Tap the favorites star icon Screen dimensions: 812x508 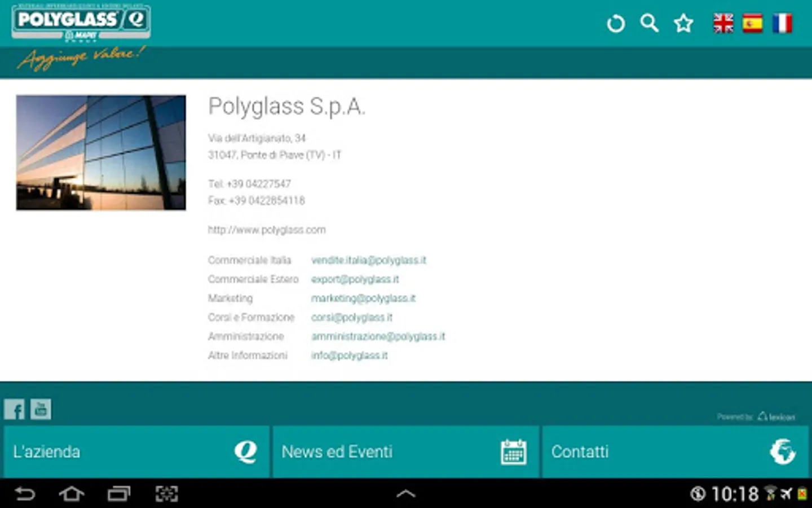683,23
